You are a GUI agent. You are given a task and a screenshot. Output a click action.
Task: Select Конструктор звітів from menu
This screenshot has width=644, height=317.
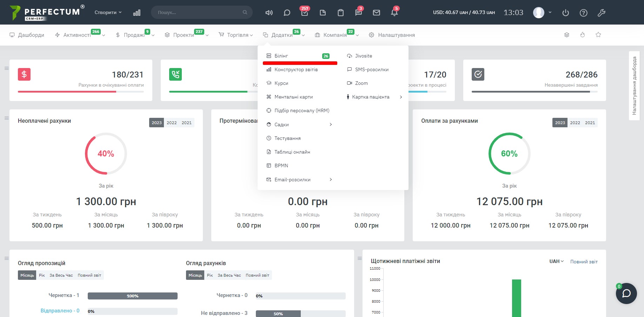pos(296,69)
